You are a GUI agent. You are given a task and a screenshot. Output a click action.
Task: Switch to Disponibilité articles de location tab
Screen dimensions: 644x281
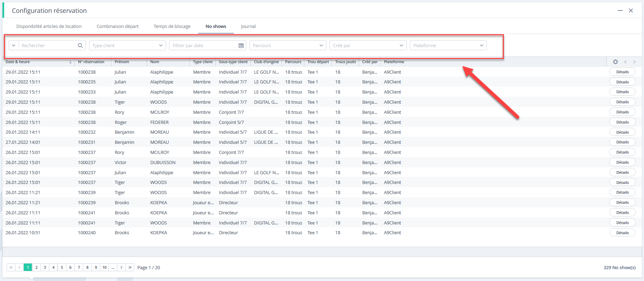point(49,26)
